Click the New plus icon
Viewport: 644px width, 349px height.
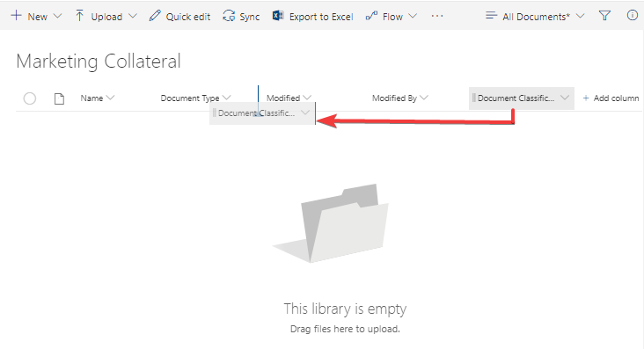(x=16, y=16)
